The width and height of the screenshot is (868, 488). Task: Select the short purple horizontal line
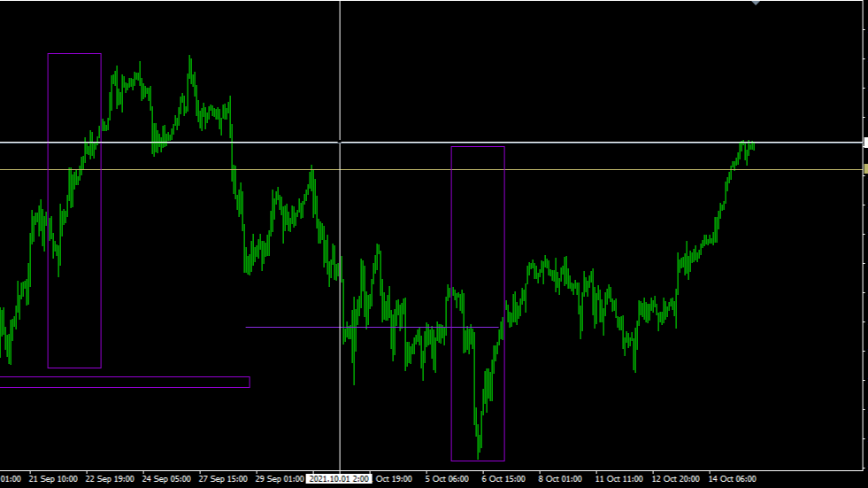(373, 328)
